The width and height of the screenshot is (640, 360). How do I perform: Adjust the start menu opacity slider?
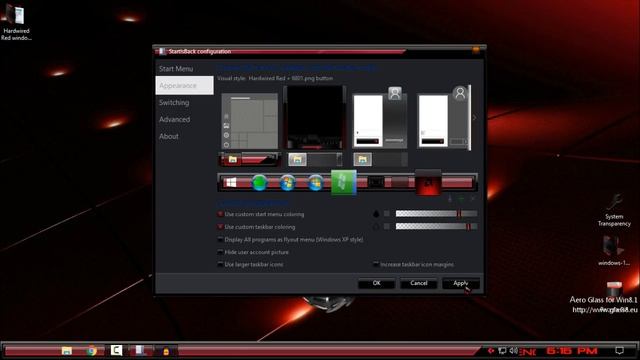[x=436, y=214]
